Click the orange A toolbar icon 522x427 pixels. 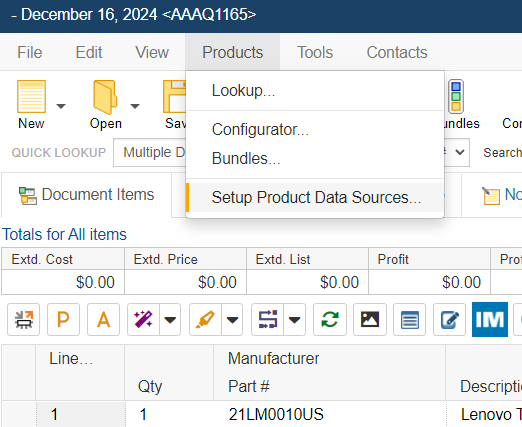(x=103, y=319)
